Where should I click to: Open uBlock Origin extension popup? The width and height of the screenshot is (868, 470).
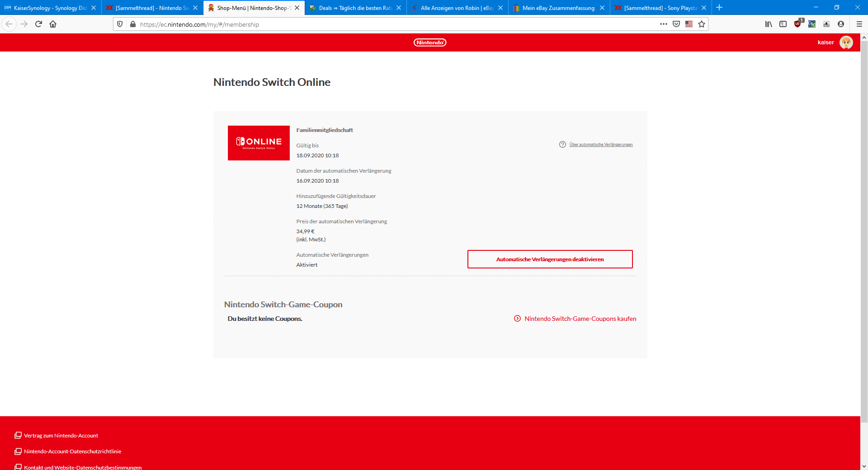(x=798, y=23)
